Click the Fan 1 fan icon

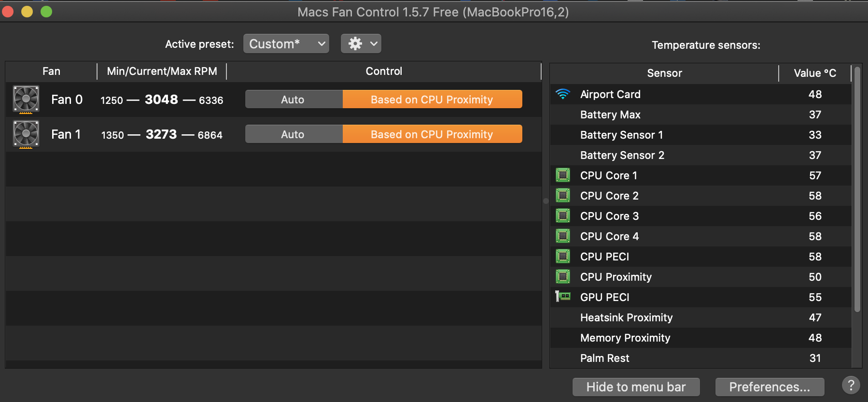click(x=26, y=134)
